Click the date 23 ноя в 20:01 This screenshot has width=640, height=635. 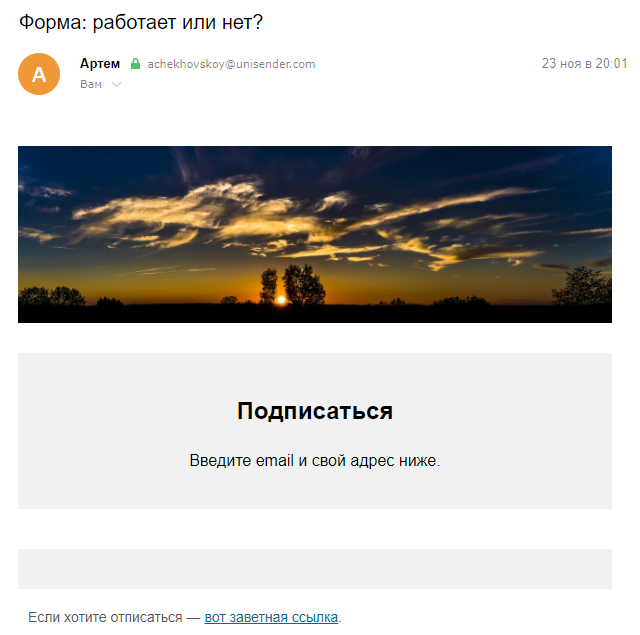[x=584, y=63]
